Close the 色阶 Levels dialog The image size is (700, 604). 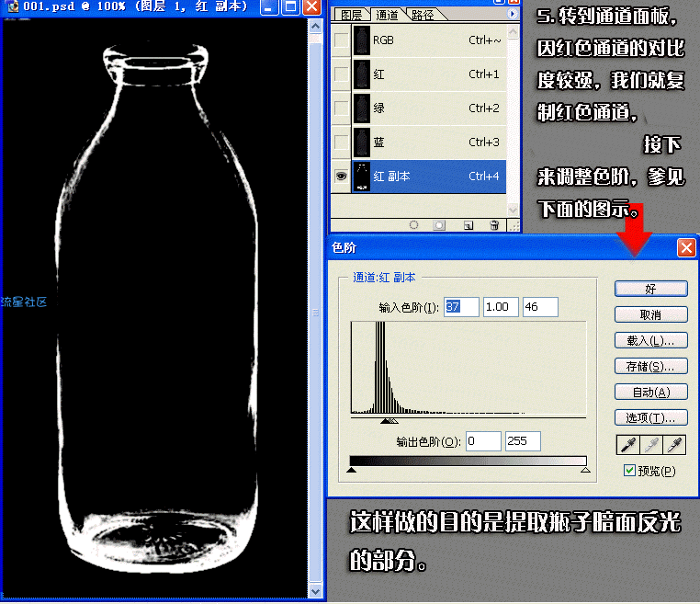point(686,247)
